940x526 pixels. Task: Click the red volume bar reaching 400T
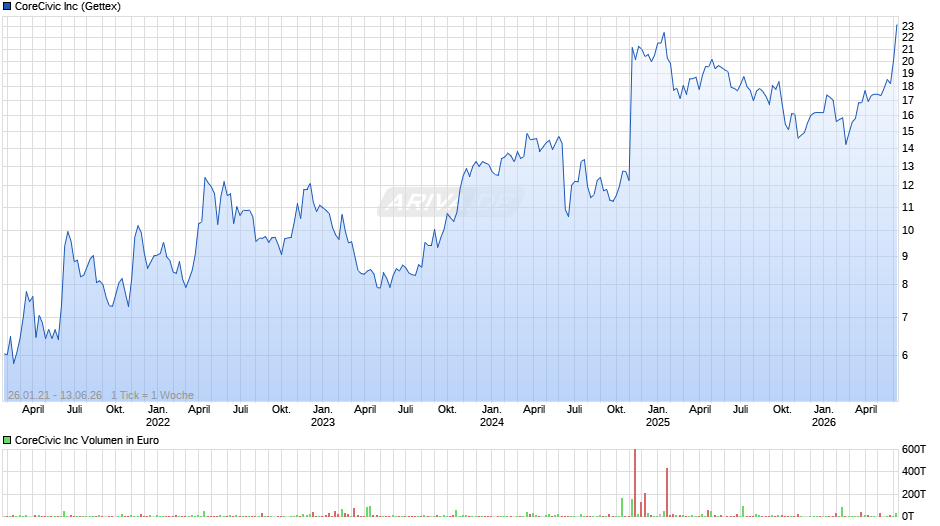point(667,492)
